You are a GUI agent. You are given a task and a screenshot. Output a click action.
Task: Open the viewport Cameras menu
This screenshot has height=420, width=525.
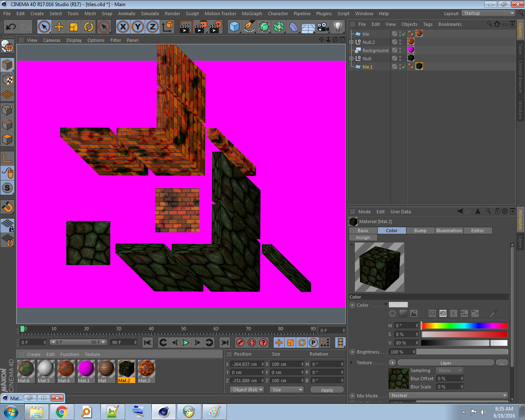[52, 40]
